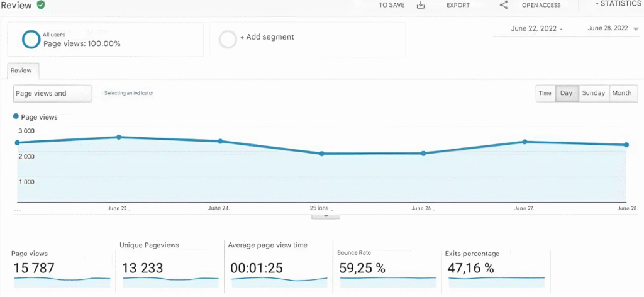Click the Bounce Rate 59,25 % value
644x297 pixels.
click(362, 268)
